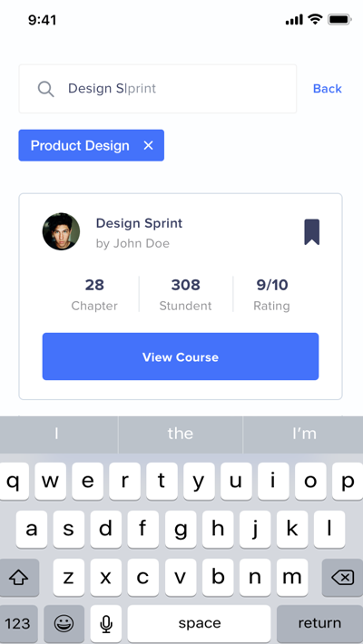Tap the shift arrow key

click(19, 578)
